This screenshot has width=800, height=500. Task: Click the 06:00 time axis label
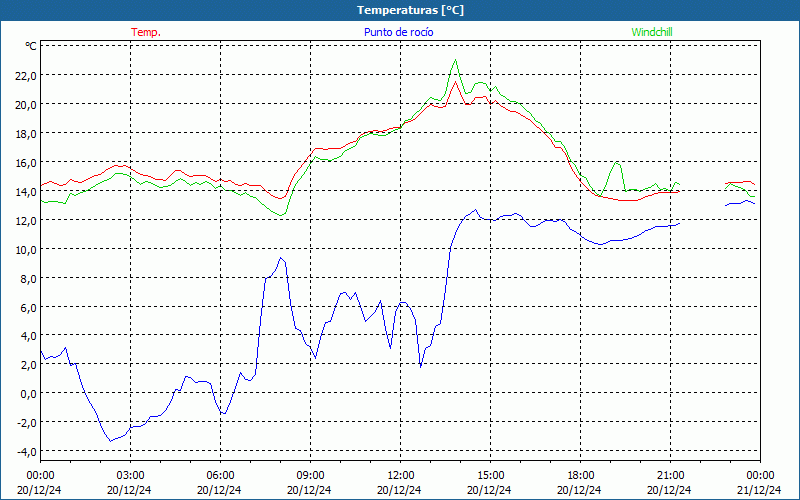click(x=220, y=475)
